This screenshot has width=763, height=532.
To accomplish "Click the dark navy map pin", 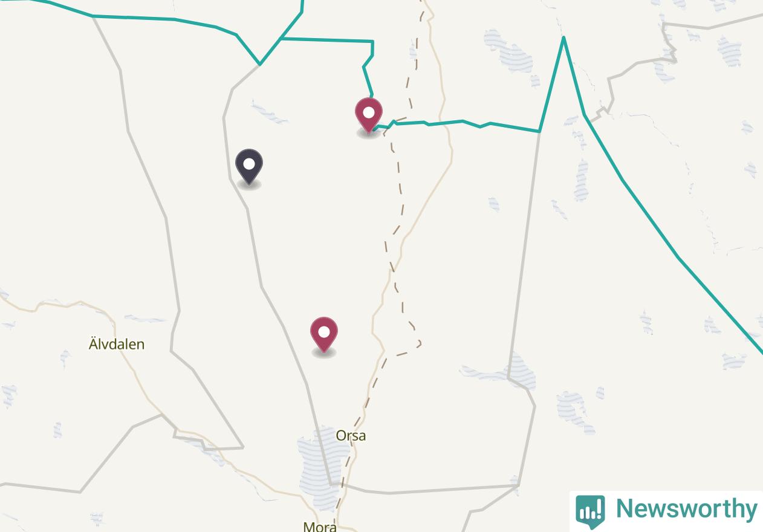I will 248,167.
